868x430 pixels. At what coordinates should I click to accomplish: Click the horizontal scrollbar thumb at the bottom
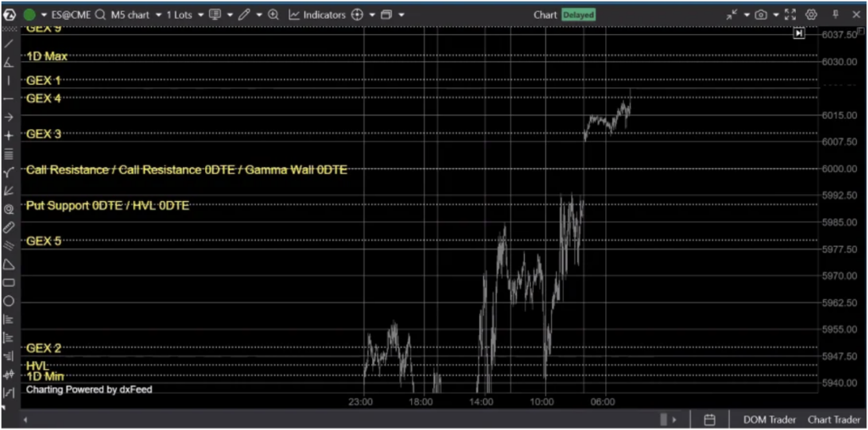665,420
